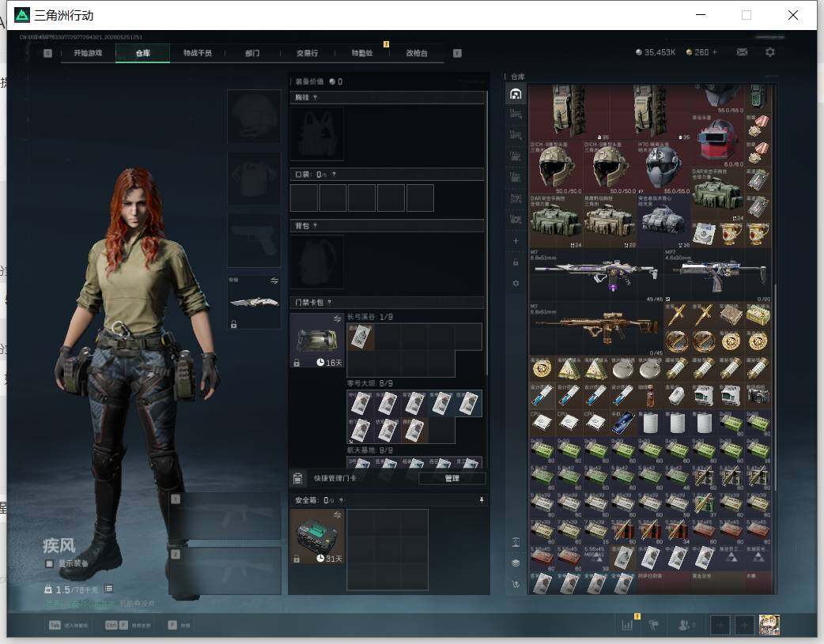Select the empty body armor slot

[254, 179]
